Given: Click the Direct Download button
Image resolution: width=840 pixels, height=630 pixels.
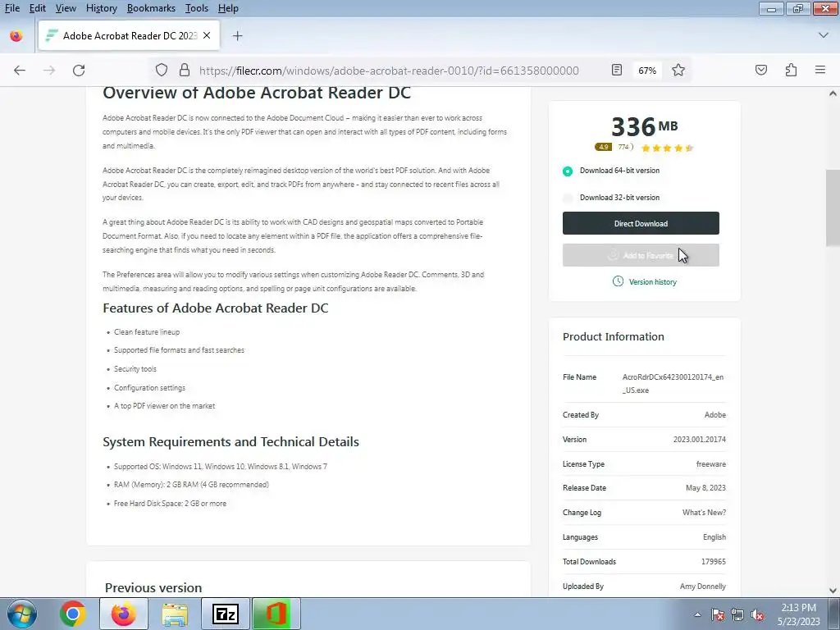Looking at the screenshot, I should tap(641, 223).
